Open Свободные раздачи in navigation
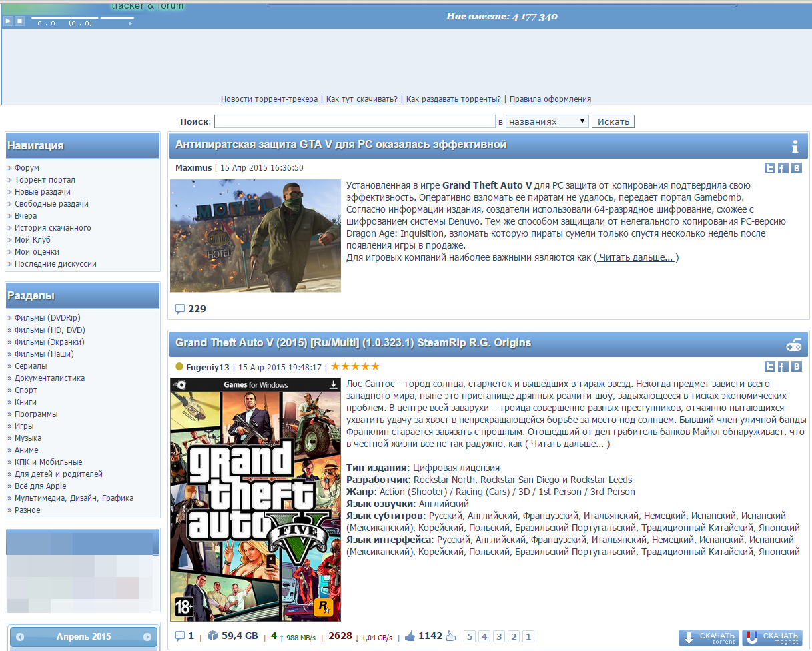This screenshot has width=812, height=651. (51, 204)
